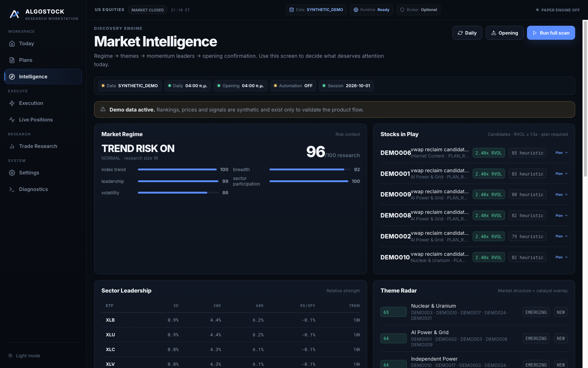The width and height of the screenshot is (588, 368).
Task: Click the Automation OFF status chip
Action: (293, 86)
